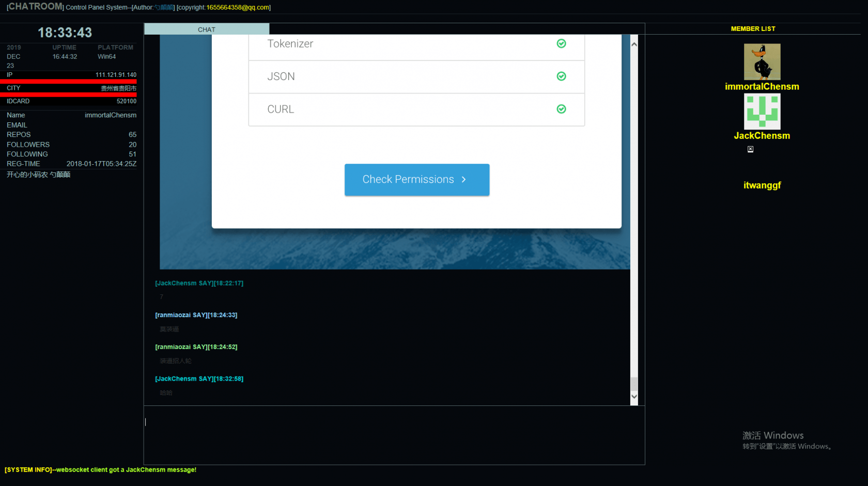The image size is (868, 486).
Task: Click JackChensm's green pixel avatar
Action: (x=762, y=111)
